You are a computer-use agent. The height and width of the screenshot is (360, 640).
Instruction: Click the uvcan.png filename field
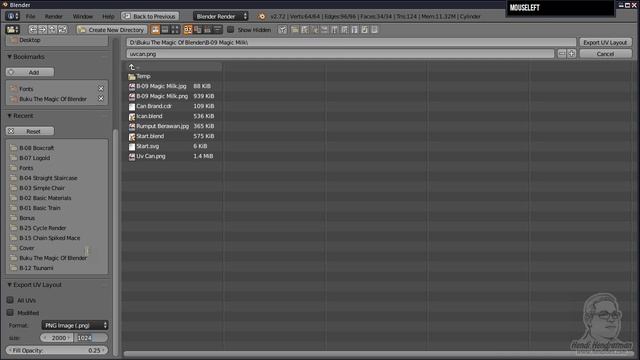[x=340, y=54]
